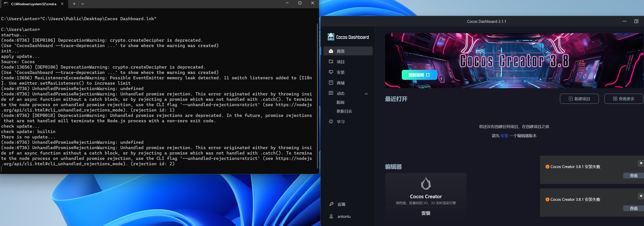Click the 新建项目 new project button
This screenshot has width=644, height=226.
(x=579, y=99)
